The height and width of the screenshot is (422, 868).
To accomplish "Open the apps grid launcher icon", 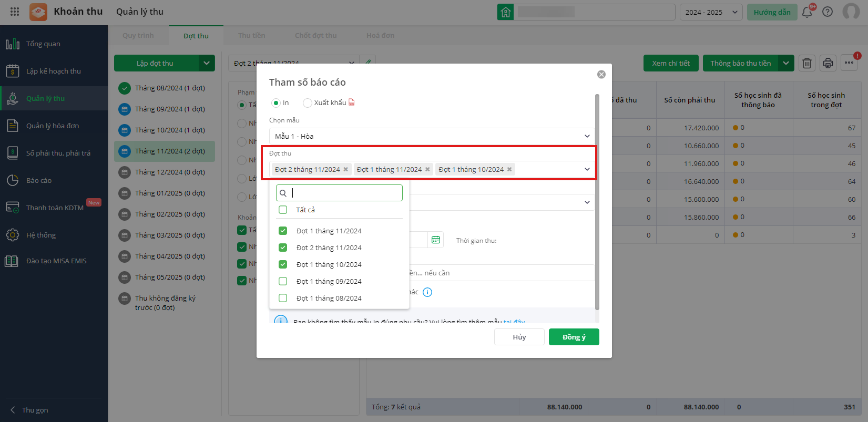I will (15, 12).
